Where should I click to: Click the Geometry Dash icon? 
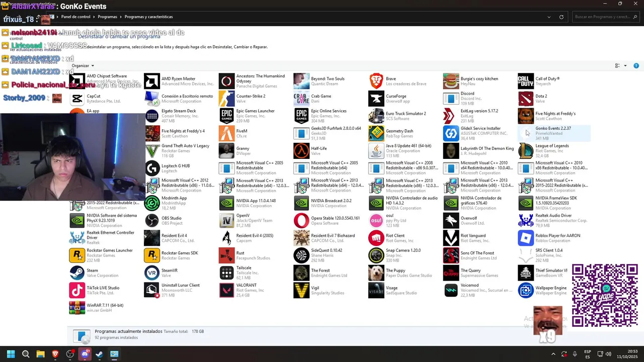[376, 133]
